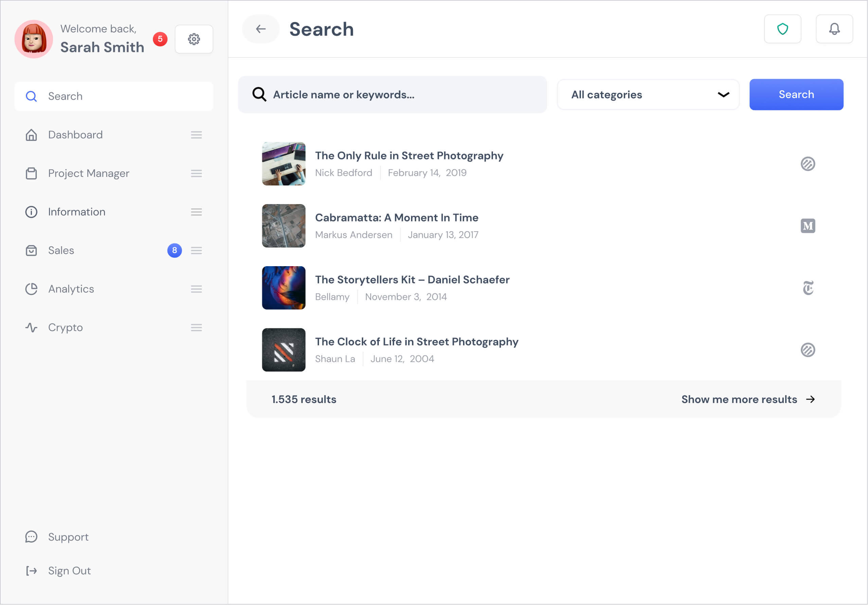Expand the Sales hamburger handle
Viewport: 868px width, 605px height.
(196, 251)
